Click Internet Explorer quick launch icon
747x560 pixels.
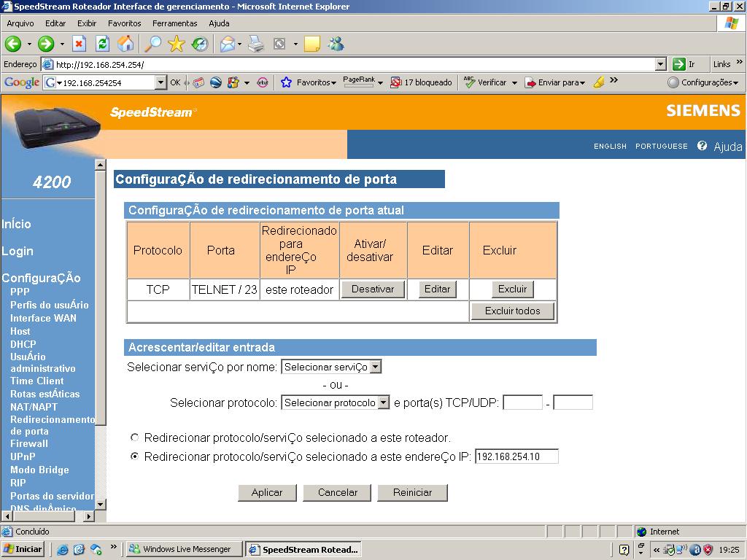(63, 550)
